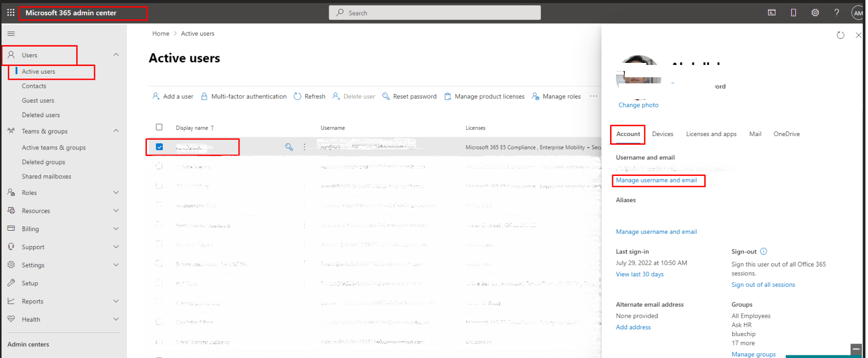Open Setup in sidebar
Screen dimensions: 868x358
point(30,283)
